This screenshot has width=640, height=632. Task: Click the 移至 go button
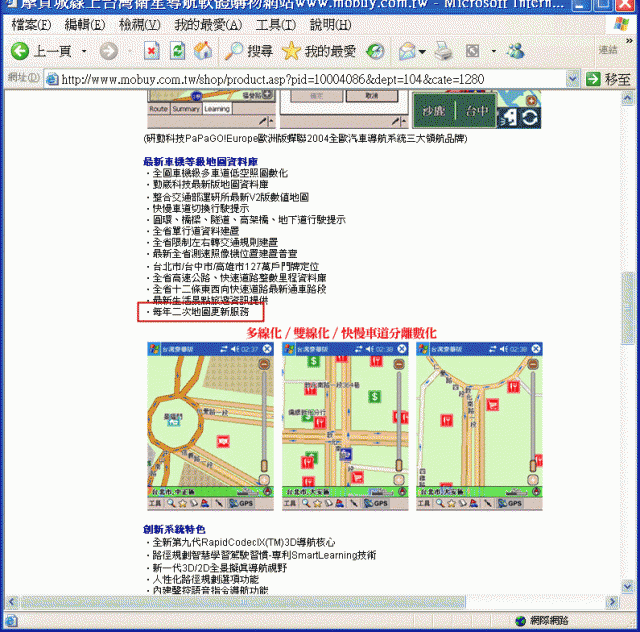[608, 79]
